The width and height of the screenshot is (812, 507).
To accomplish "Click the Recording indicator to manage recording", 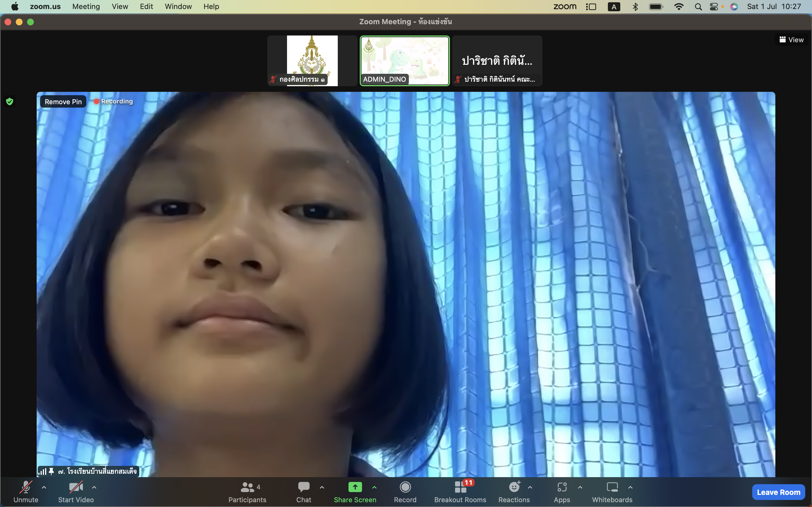I will 113,101.
